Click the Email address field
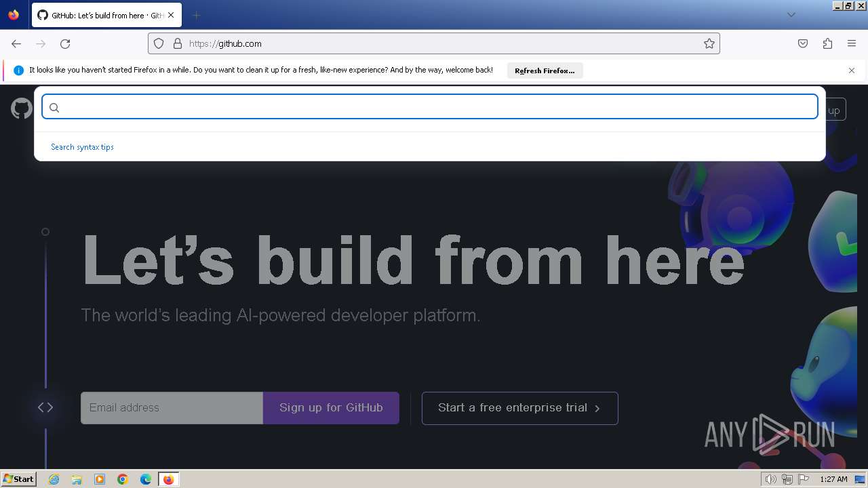Image resolution: width=868 pixels, height=488 pixels. point(172,408)
